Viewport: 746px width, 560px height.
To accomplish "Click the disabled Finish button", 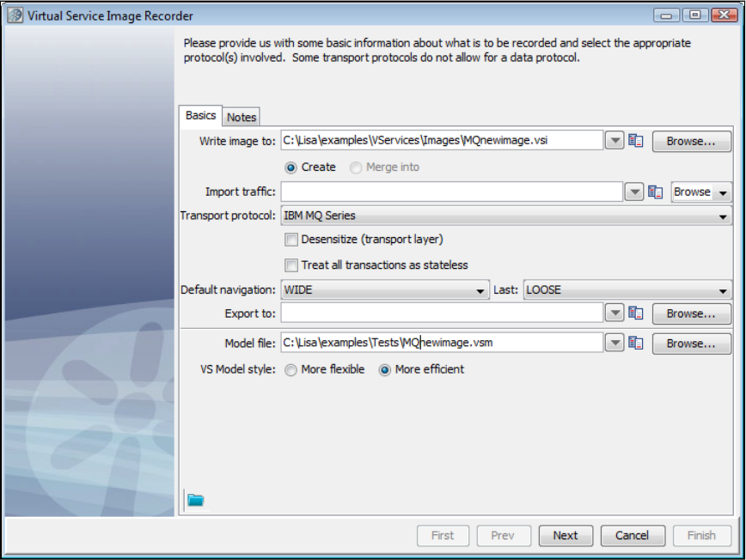I will 702,536.
